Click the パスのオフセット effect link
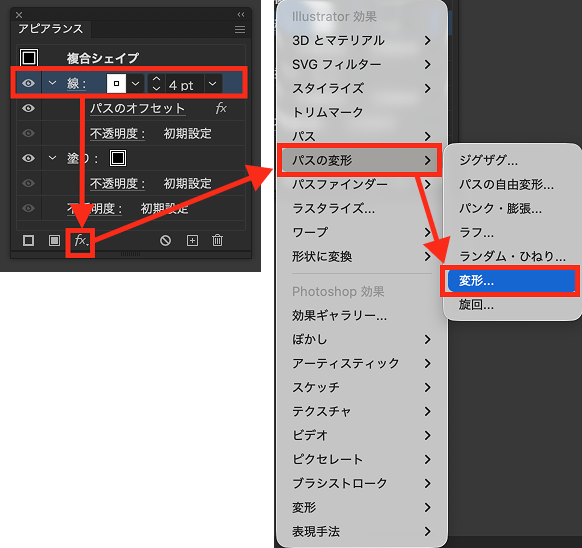 click(137, 108)
